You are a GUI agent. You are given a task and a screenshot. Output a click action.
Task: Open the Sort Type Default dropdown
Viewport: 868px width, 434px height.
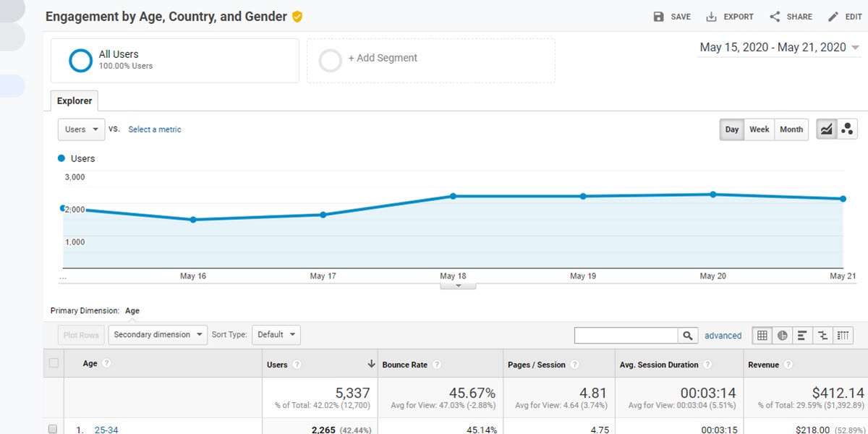click(x=276, y=335)
